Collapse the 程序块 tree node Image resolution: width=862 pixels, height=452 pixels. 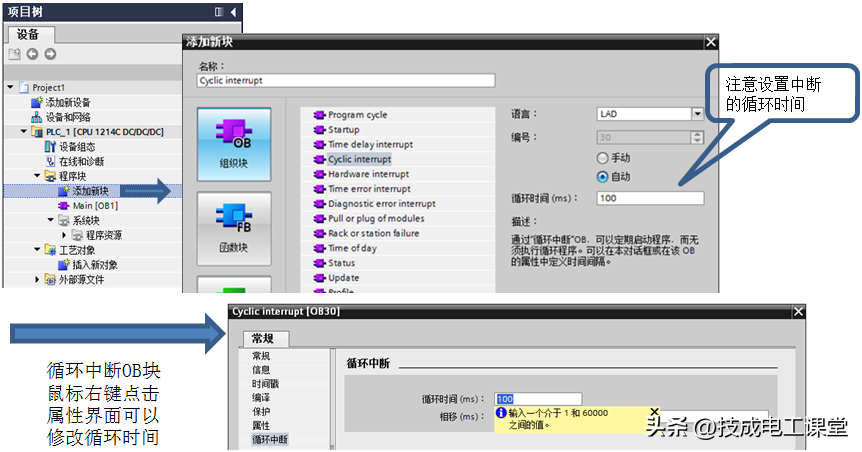pyautogui.click(x=37, y=175)
